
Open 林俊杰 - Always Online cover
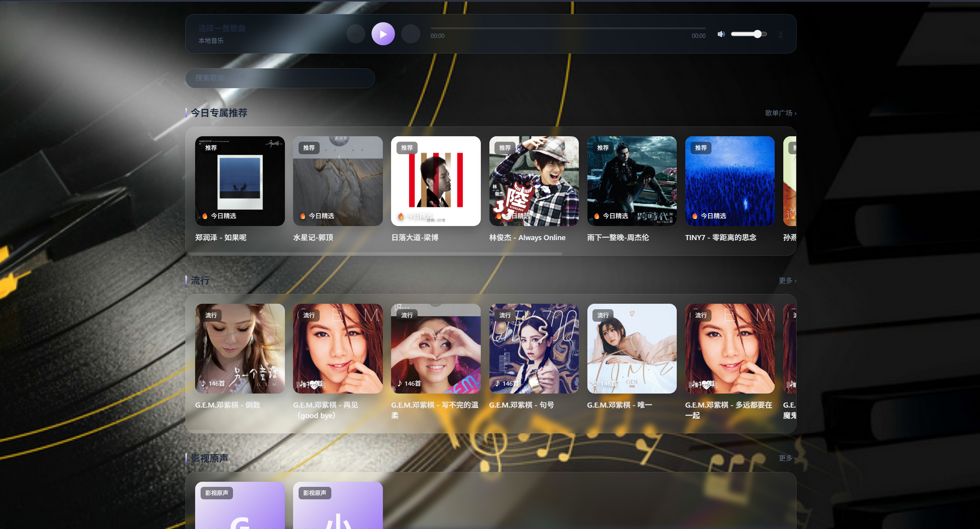[534, 181]
